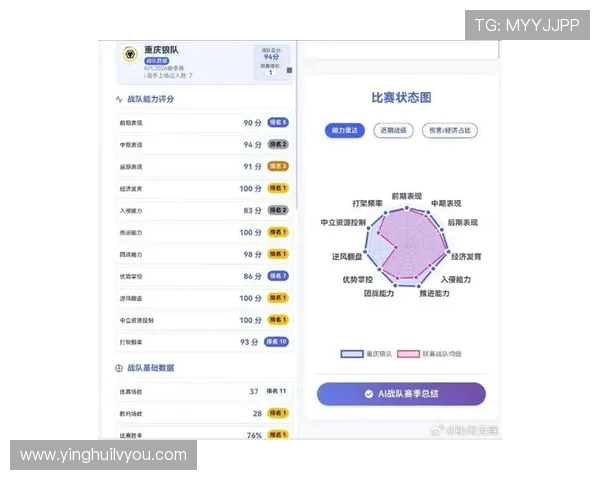Click the 中立资源控制 row label in list
This screenshot has height=480, width=600.
(137, 320)
